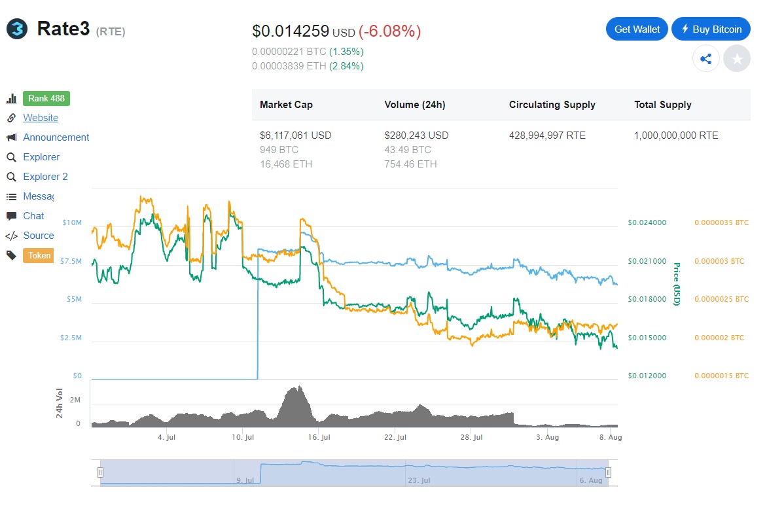Click the 23. Jul area in navigator
Screen dimensions: 767x532
click(x=419, y=480)
